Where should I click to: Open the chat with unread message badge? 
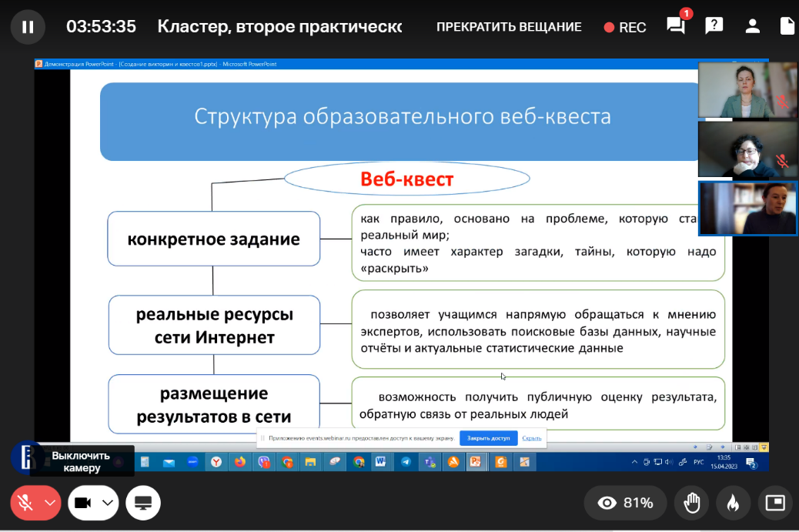click(x=676, y=26)
